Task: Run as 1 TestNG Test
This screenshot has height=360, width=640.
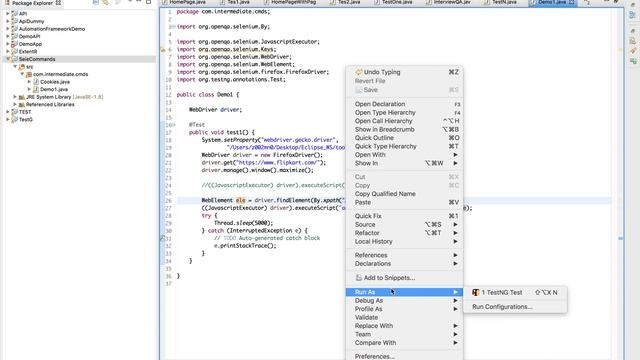Action: [x=515, y=292]
